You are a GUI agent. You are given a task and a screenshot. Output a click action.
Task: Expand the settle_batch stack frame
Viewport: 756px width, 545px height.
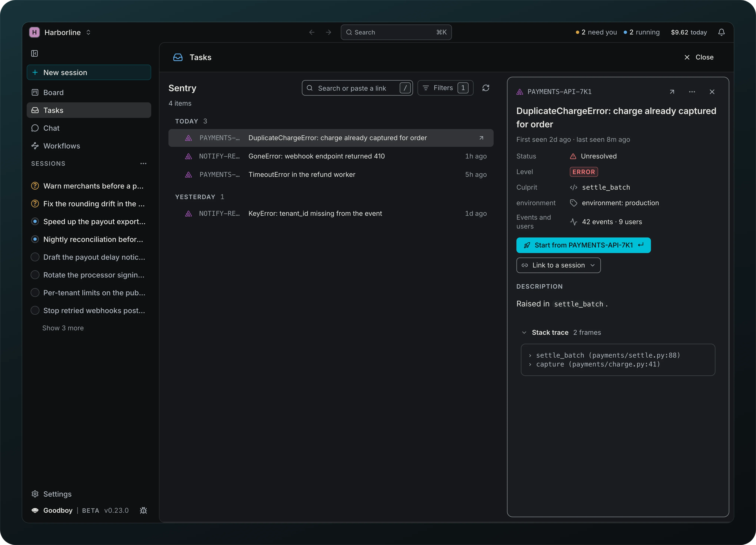(530, 356)
